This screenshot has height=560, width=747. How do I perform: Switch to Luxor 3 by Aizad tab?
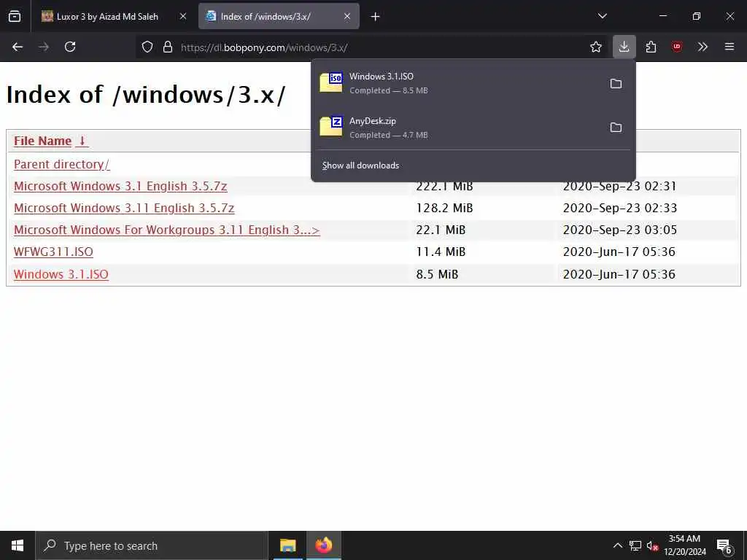[107, 16]
